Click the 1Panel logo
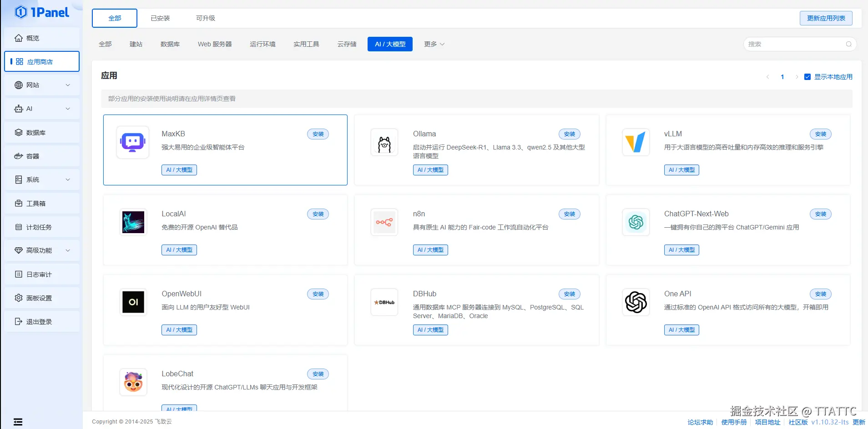Viewport: 868px width, 429px height. (42, 12)
